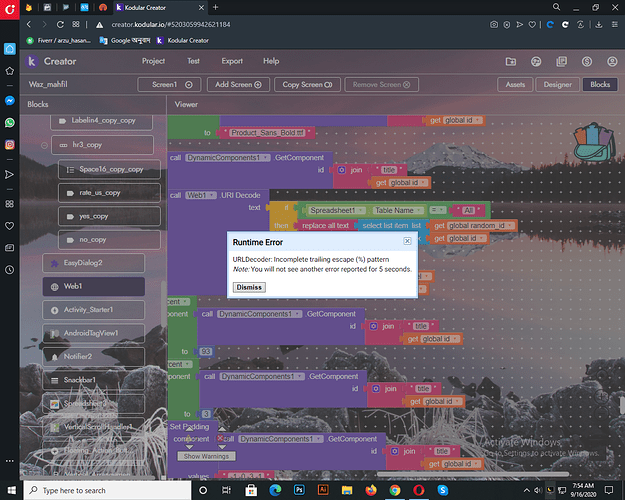The image size is (625, 500).
Task: Open the Export menu
Action: [232, 61]
